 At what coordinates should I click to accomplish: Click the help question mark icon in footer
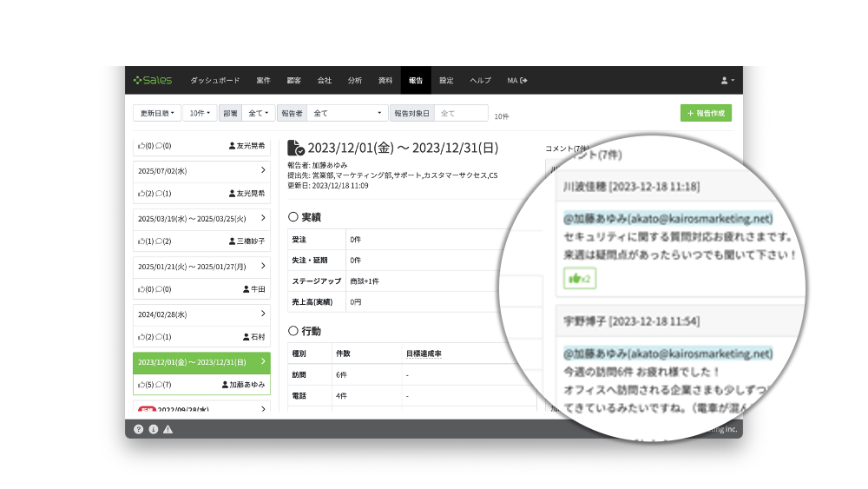[138, 429]
